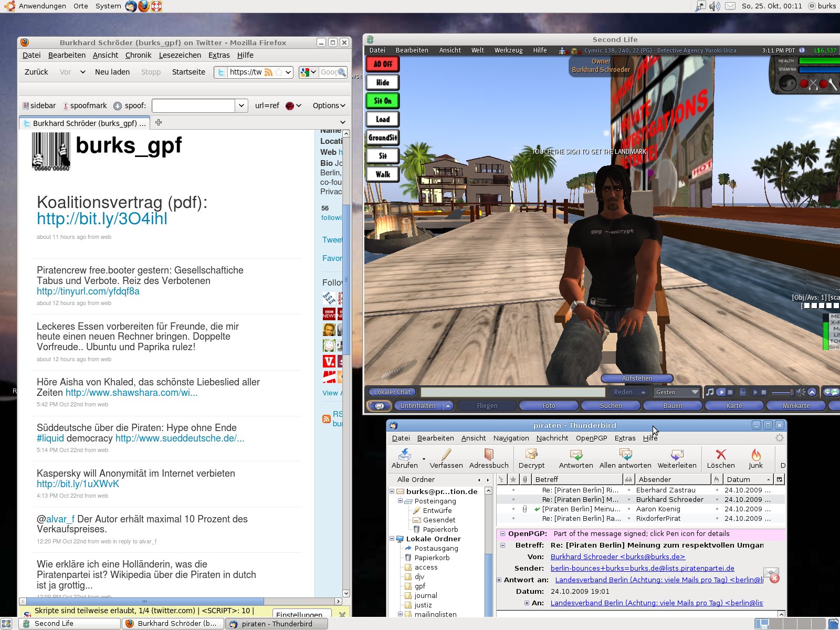Open Firefox URL history dropdown arrow
Viewport: 840px width, 630px height.
(288, 72)
